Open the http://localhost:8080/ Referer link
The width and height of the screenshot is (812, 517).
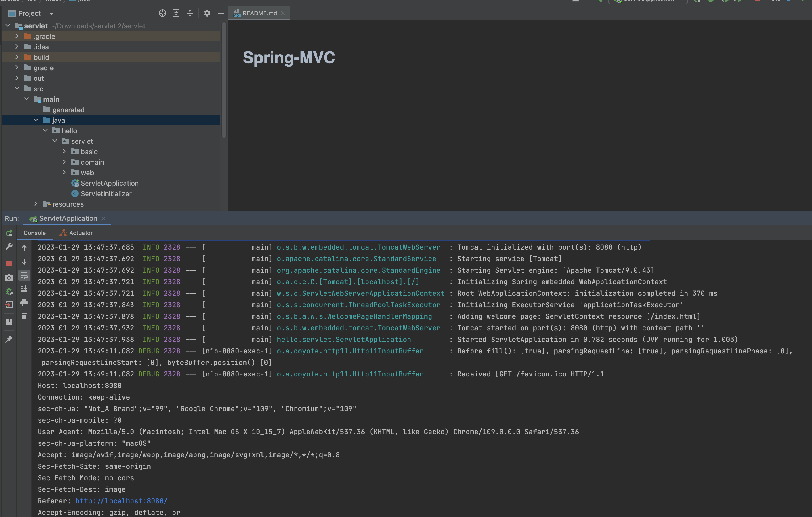(x=121, y=501)
